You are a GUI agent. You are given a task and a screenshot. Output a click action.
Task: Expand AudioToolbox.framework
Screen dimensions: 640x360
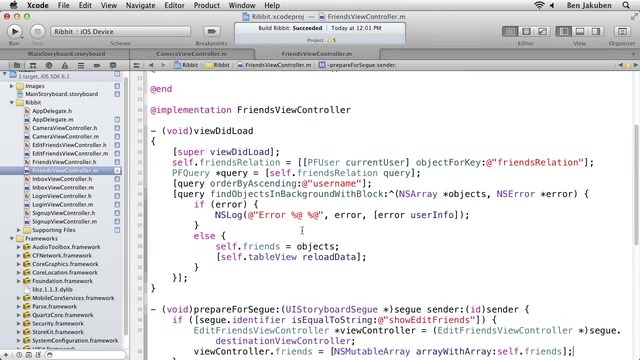tap(18, 247)
